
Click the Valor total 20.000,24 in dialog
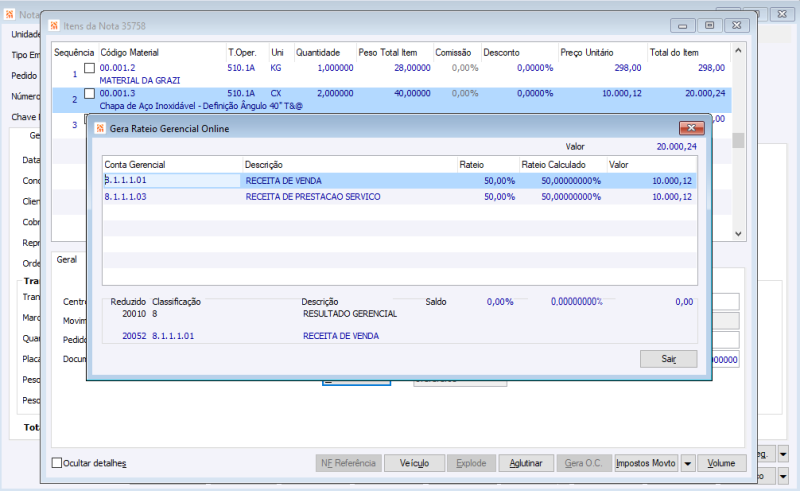click(x=677, y=146)
